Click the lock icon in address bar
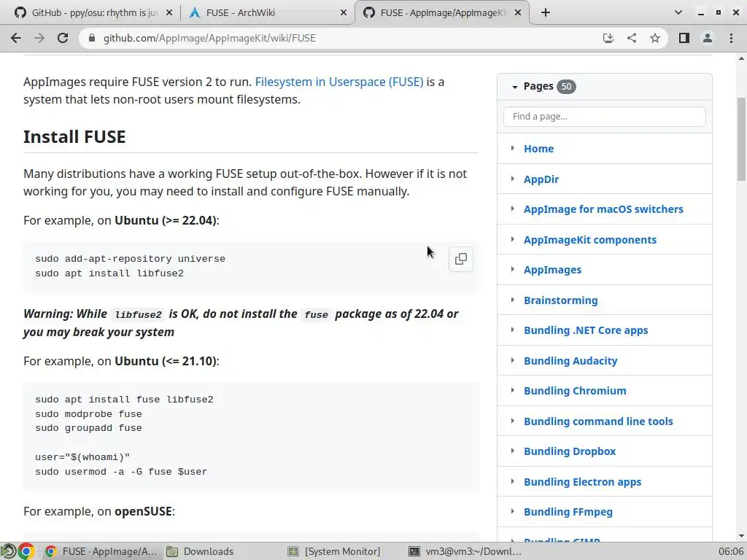This screenshot has width=747, height=560. pos(93,38)
